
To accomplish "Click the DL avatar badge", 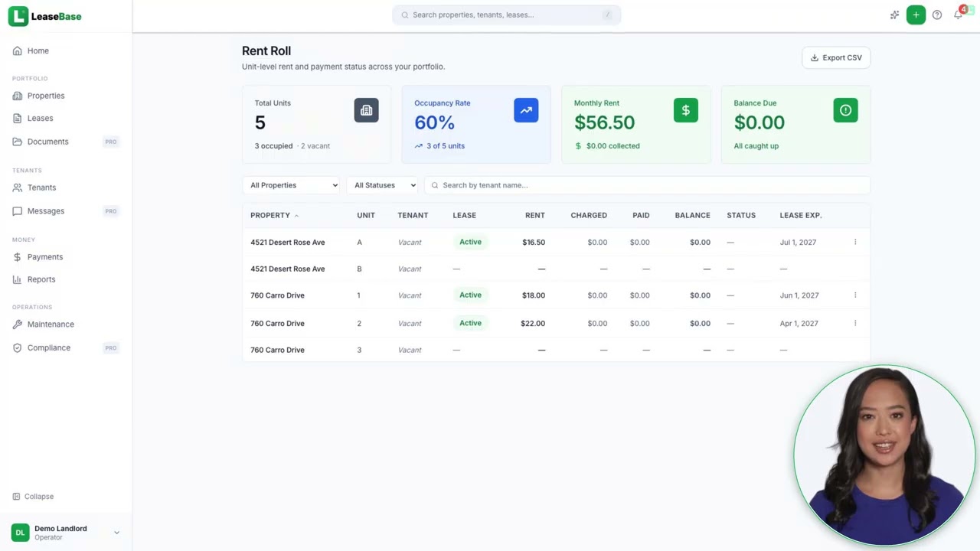I will [x=20, y=533].
